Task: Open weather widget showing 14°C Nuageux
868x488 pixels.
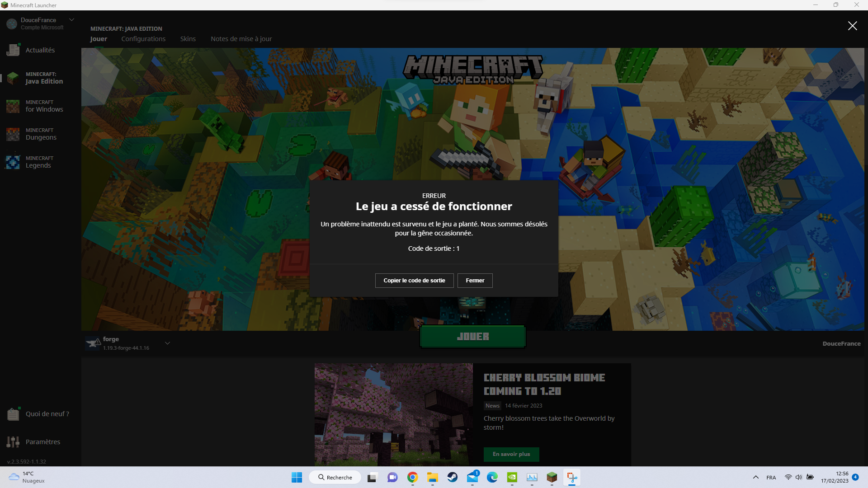Action: click(27, 478)
